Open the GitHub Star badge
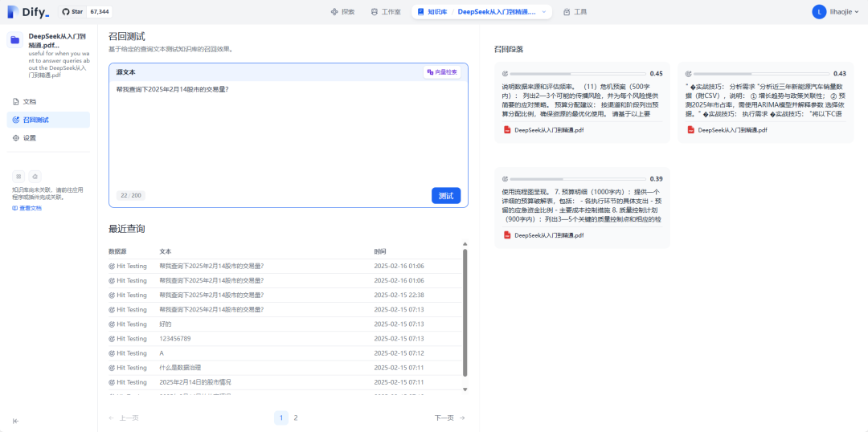 pos(84,11)
